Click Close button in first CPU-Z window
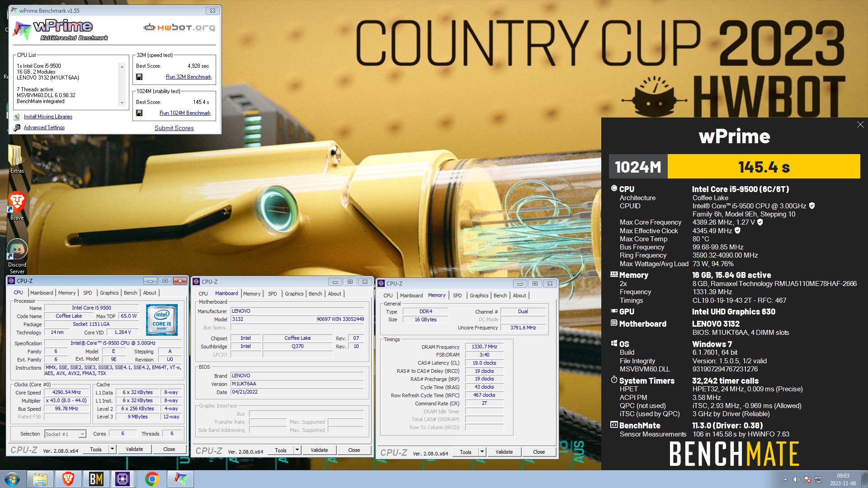 [x=169, y=449]
